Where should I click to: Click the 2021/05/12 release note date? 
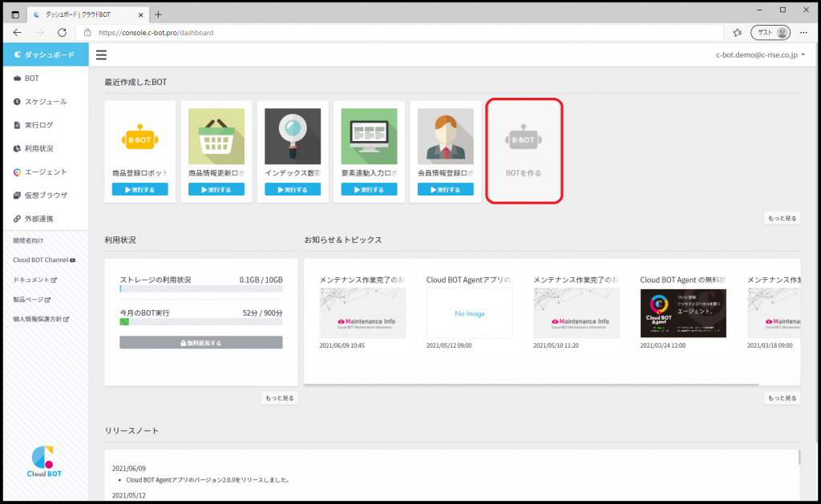(129, 495)
